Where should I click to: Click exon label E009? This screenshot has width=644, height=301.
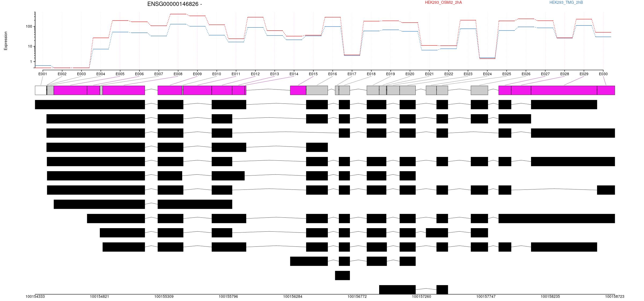pyautogui.click(x=197, y=74)
